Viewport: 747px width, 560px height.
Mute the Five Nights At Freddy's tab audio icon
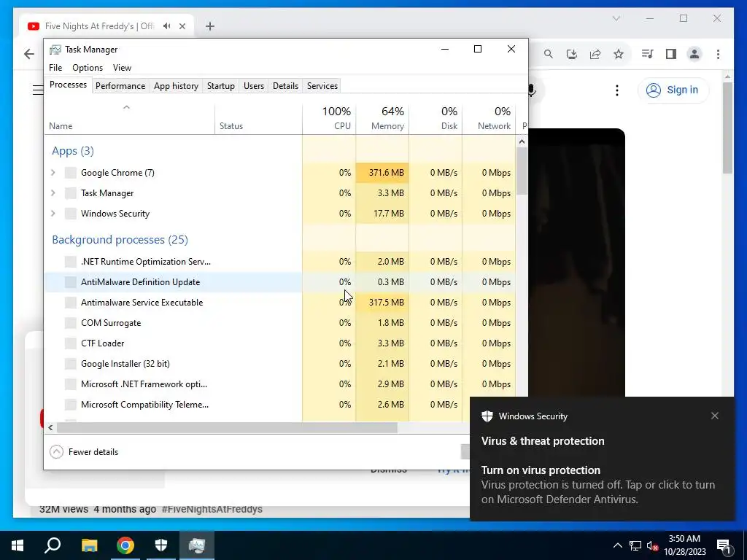point(166,26)
